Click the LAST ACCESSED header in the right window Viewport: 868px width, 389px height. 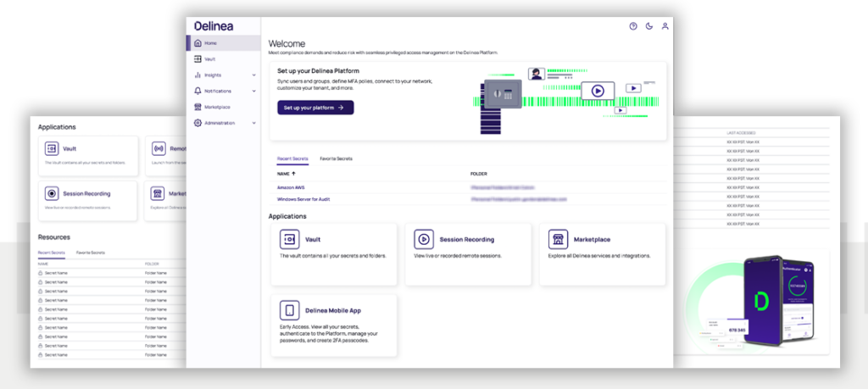741,133
